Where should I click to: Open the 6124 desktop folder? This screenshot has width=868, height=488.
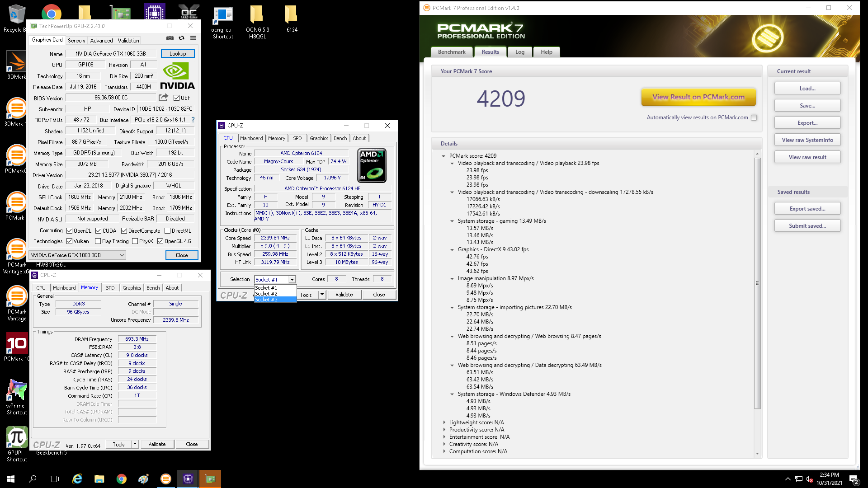click(292, 19)
